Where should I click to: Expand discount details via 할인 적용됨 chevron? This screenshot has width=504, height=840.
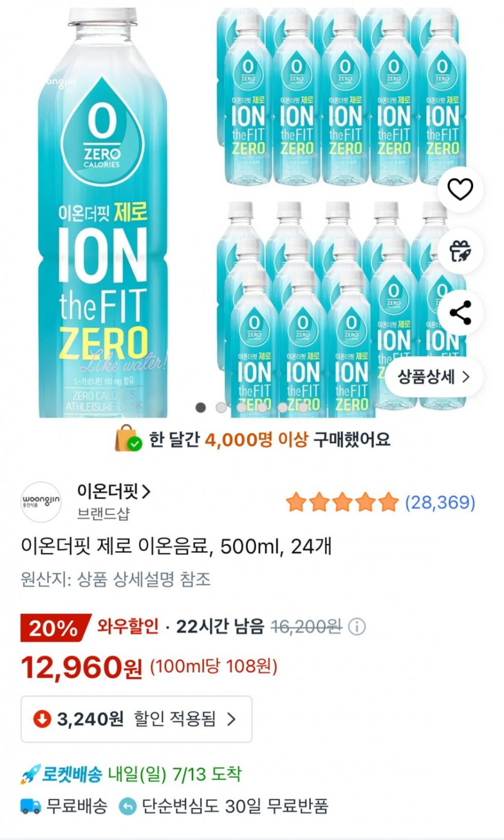[231, 719]
